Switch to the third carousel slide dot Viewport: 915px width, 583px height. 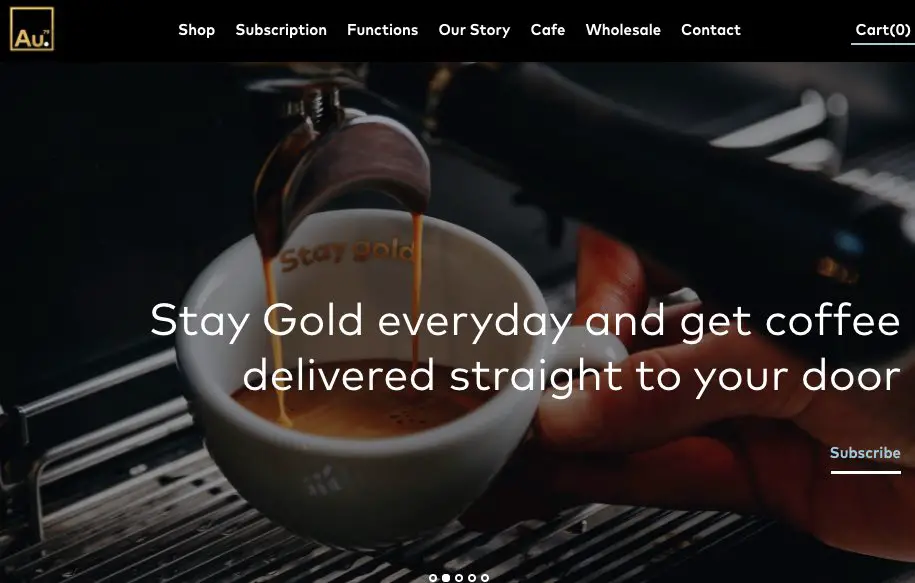pyautogui.click(x=459, y=578)
